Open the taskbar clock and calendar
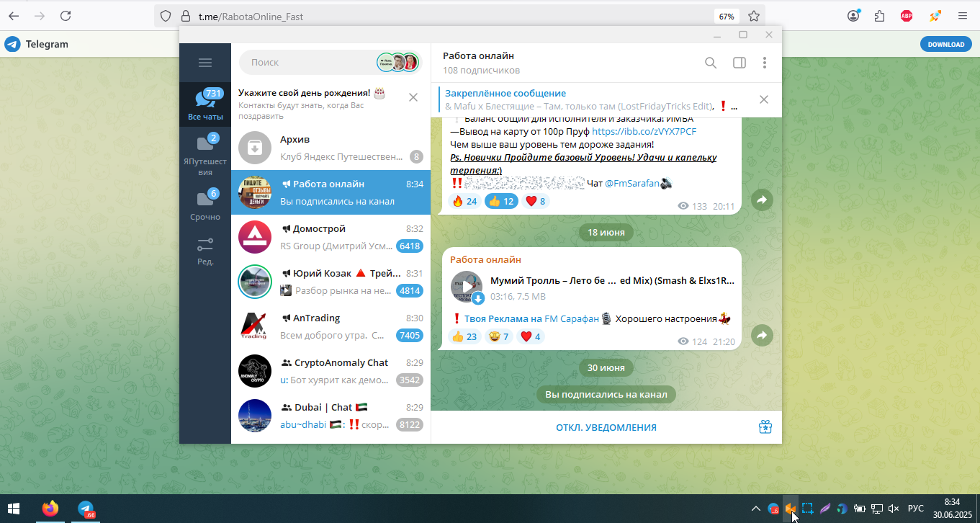Screen dimensions: 980x523 pyautogui.click(x=952, y=509)
